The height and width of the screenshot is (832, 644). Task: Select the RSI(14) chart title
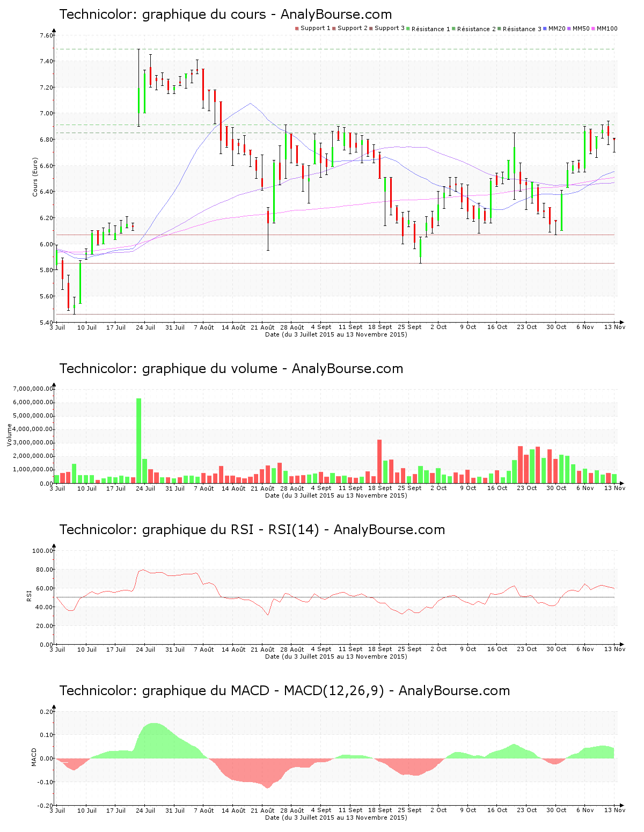point(252,530)
